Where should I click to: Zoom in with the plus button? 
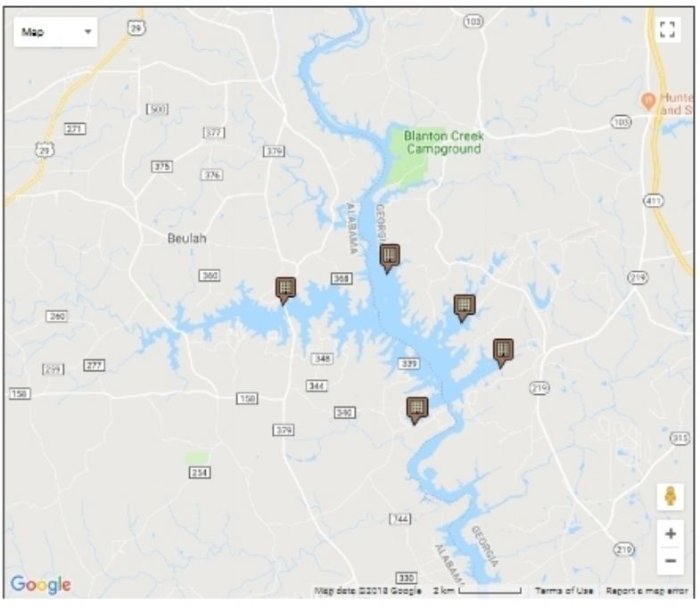pyautogui.click(x=670, y=533)
